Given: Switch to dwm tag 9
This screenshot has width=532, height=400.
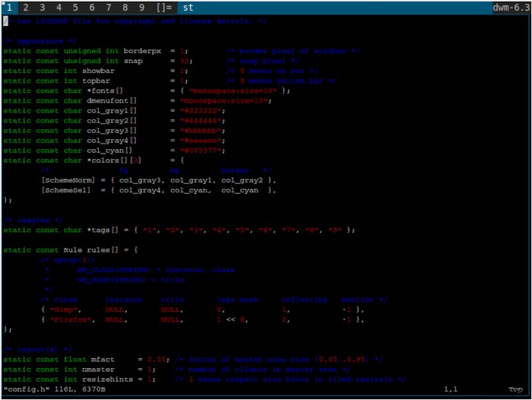Looking at the screenshot, I should coord(142,8).
